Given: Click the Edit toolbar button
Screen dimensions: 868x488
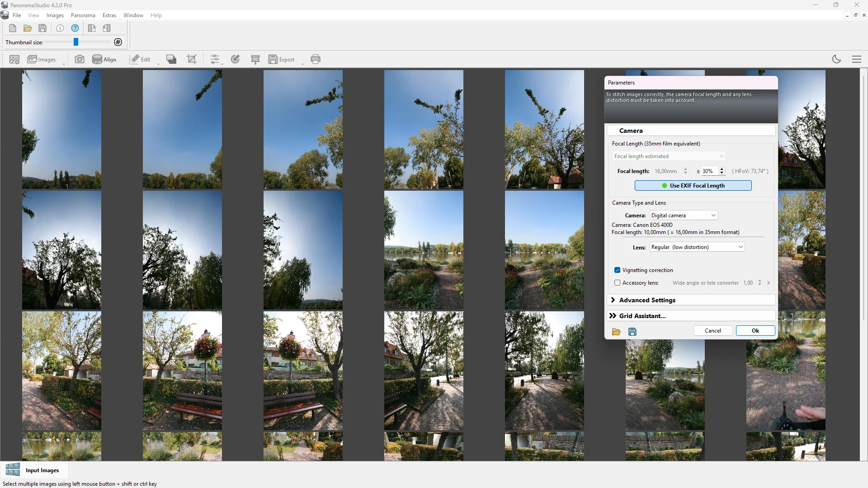Looking at the screenshot, I should coord(141,59).
